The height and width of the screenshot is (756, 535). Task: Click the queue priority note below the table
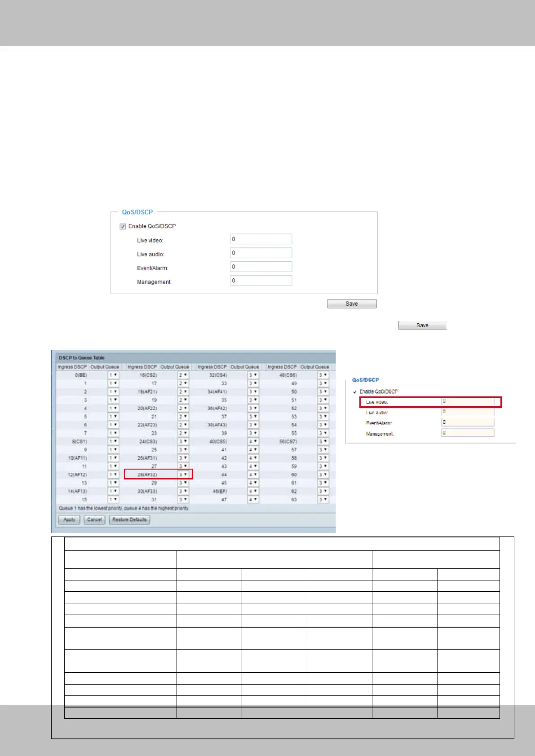(x=124, y=508)
